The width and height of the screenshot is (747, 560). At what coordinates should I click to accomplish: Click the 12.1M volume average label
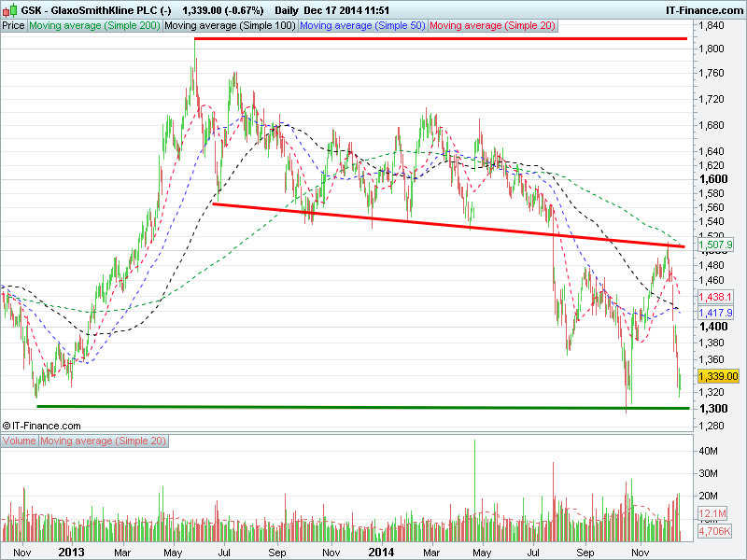coord(712,514)
